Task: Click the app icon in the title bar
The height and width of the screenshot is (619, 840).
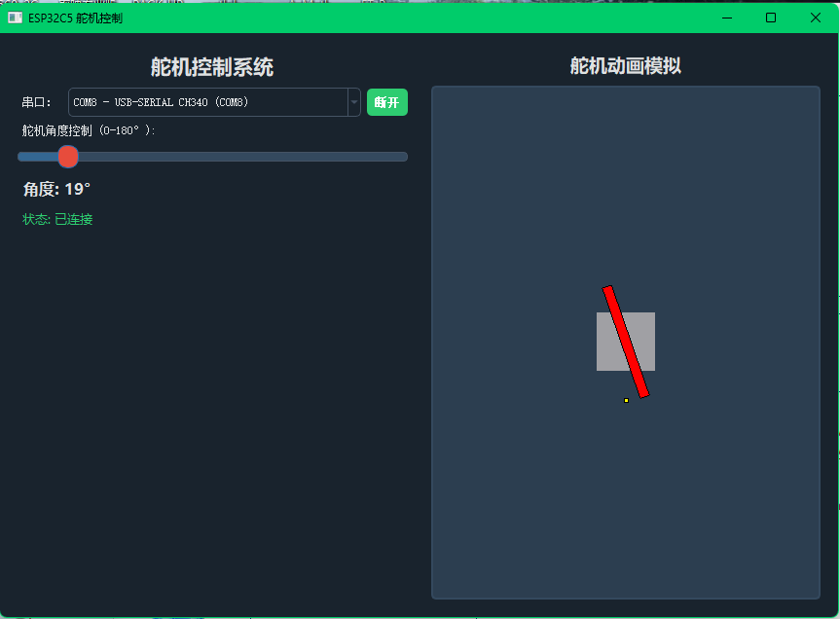Action: pyautogui.click(x=15, y=18)
